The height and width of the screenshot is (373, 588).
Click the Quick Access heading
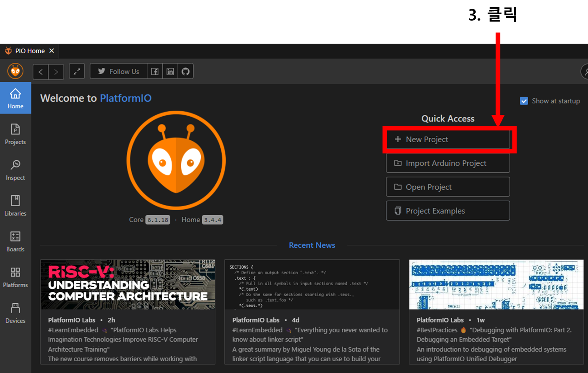(x=448, y=119)
